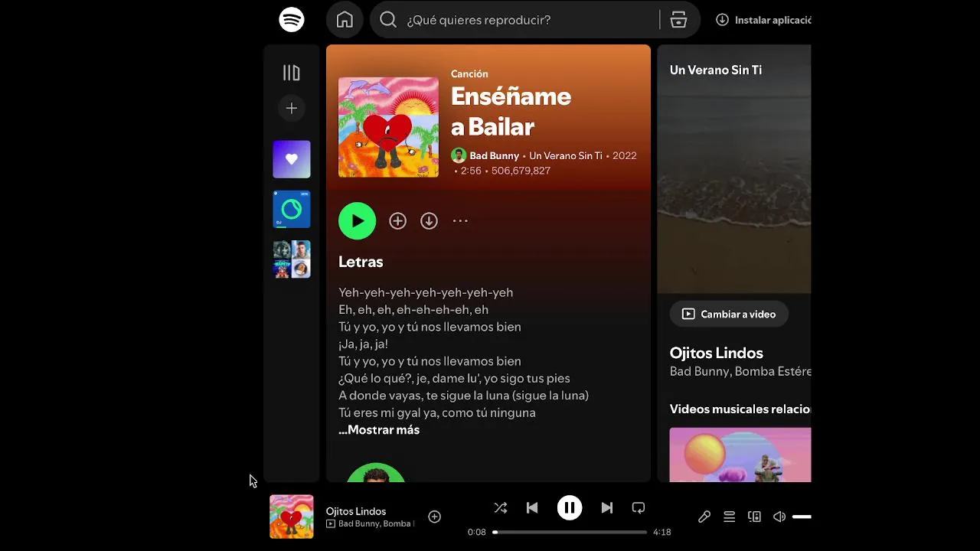Click 'Un Verano Sin Ti' panel title
This screenshot has width=980, height=551.
click(x=716, y=70)
